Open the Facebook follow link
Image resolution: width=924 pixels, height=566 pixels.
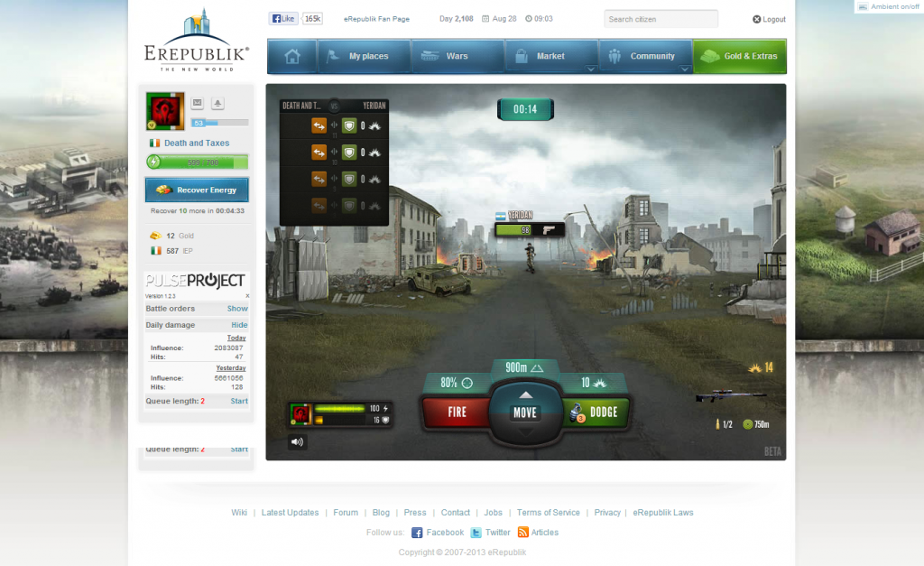(438, 533)
